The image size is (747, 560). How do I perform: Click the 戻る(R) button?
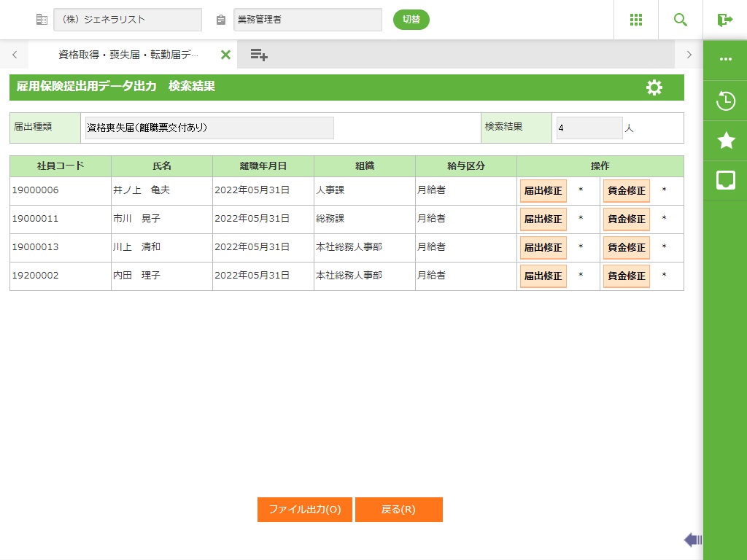(x=398, y=510)
